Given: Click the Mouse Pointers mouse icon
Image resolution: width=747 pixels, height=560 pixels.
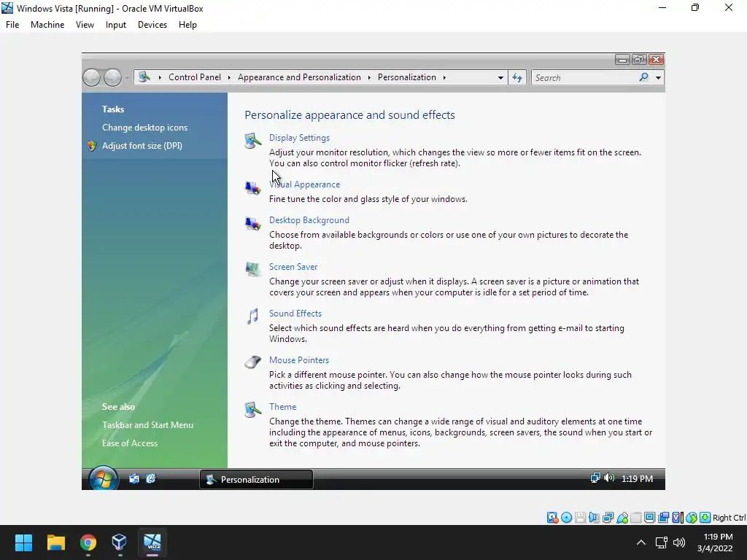Looking at the screenshot, I should coord(253,362).
